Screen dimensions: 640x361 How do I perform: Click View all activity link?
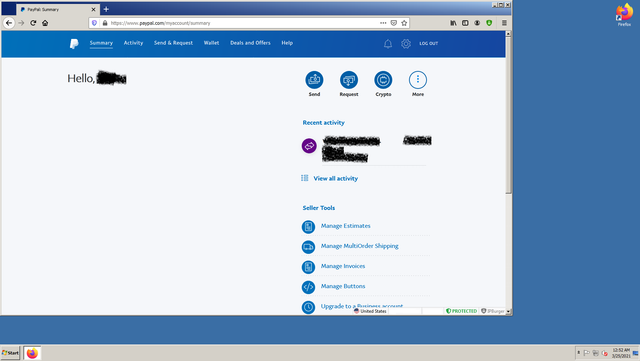(336, 178)
